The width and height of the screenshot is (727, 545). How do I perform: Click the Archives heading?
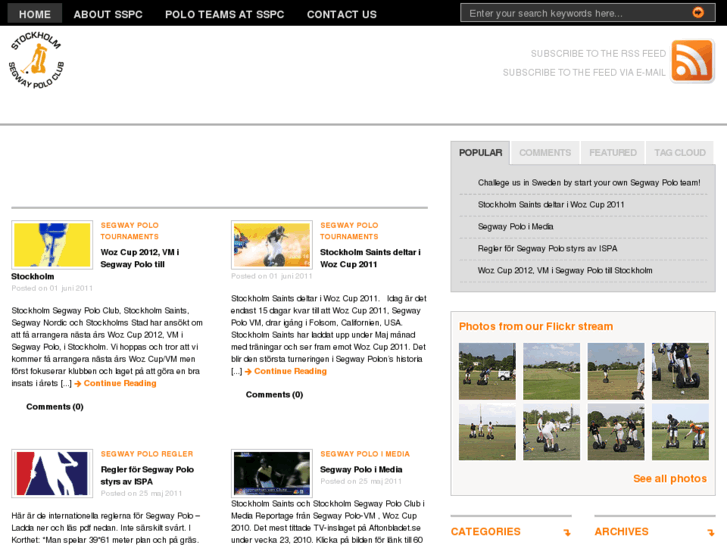(x=621, y=532)
